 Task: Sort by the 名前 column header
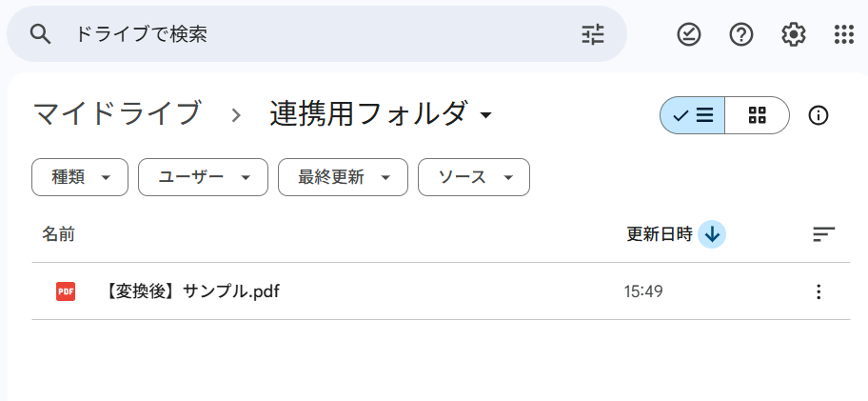pyautogui.click(x=58, y=233)
